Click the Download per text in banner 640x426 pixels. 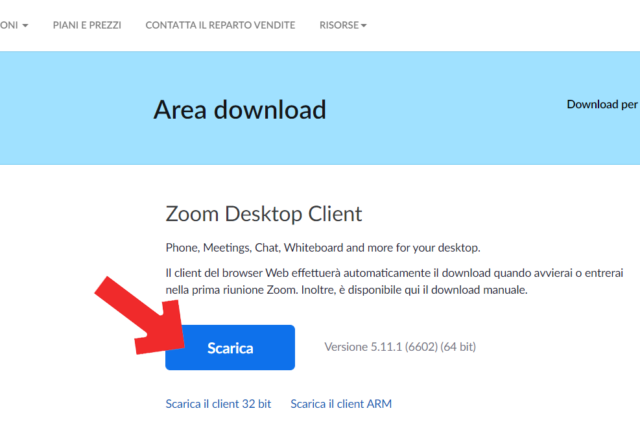(x=602, y=104)
